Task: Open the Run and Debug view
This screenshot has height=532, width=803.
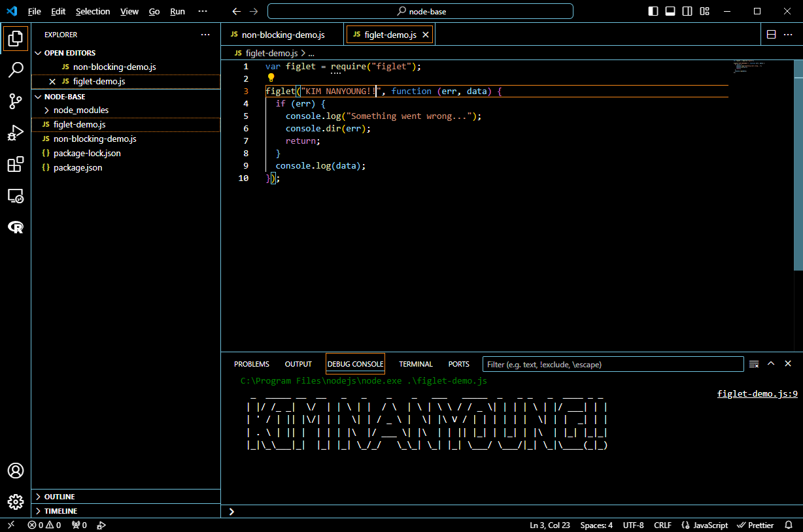Action: (x=16, y=133)
